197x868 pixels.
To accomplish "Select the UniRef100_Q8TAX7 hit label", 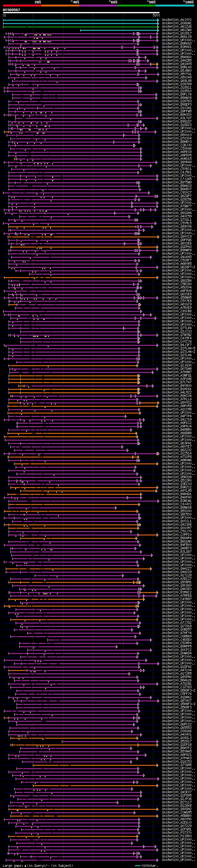I will pyautogui.click(x=177, y=700).
